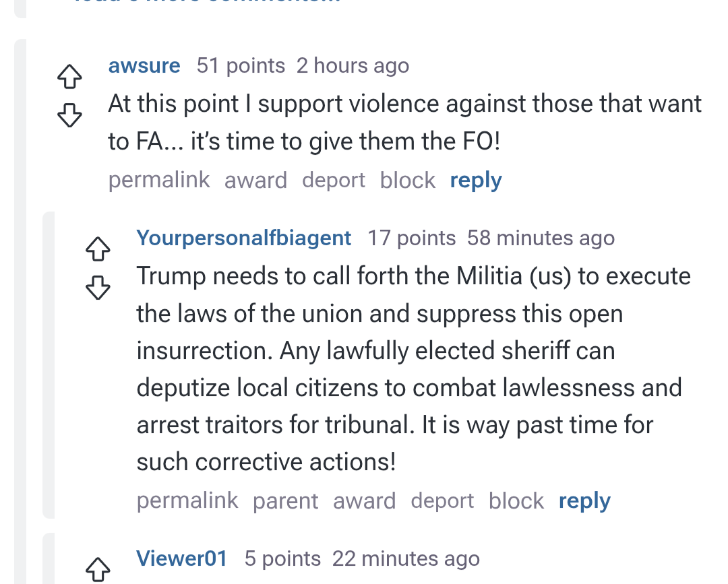Downvote the comment by awsure

69,115
